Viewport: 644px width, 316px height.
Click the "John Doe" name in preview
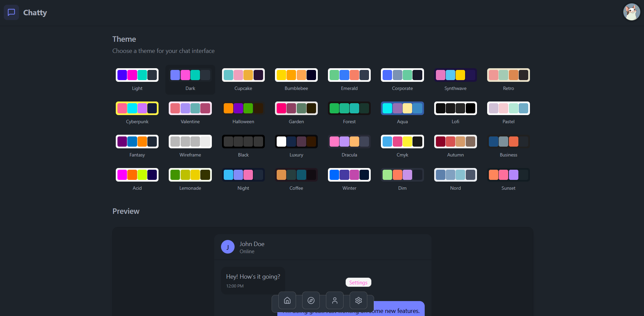point(252,244)
